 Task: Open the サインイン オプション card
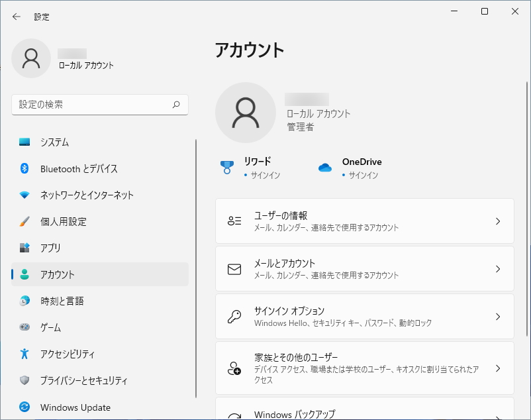pos(365,317)
